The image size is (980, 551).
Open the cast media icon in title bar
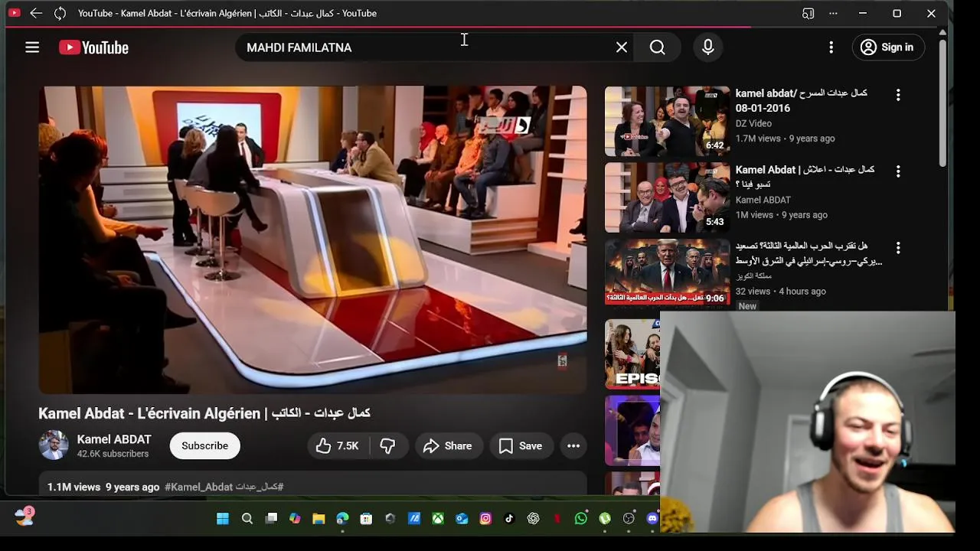[808, 13]
